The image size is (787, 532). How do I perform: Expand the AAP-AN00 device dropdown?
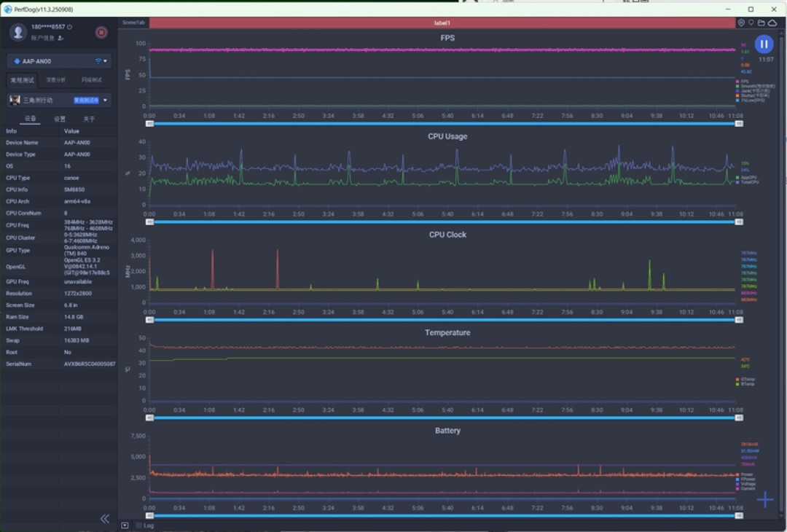(59, 60)
